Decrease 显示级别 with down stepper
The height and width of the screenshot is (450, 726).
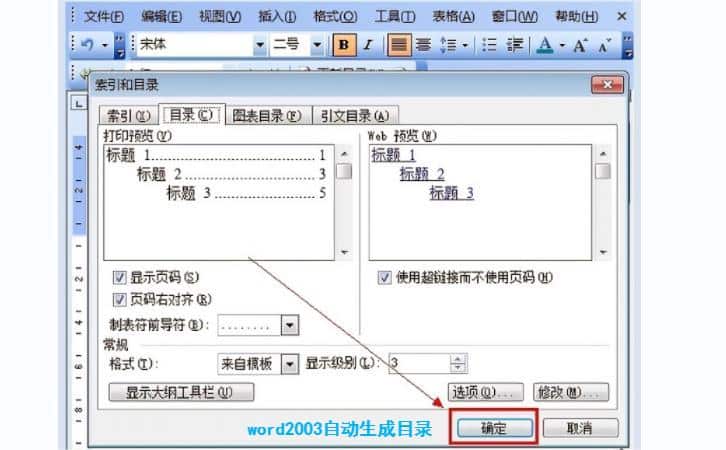(x=458, y=368)
